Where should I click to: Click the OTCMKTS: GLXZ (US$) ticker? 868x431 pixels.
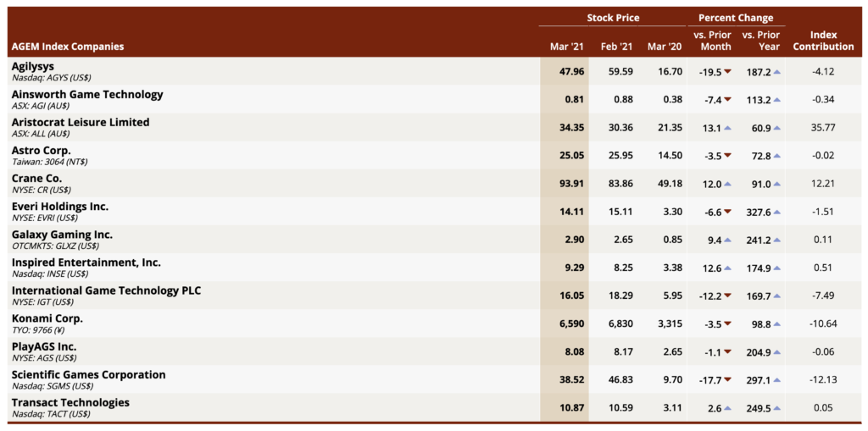pyautogui.click(x=55, y=246)
